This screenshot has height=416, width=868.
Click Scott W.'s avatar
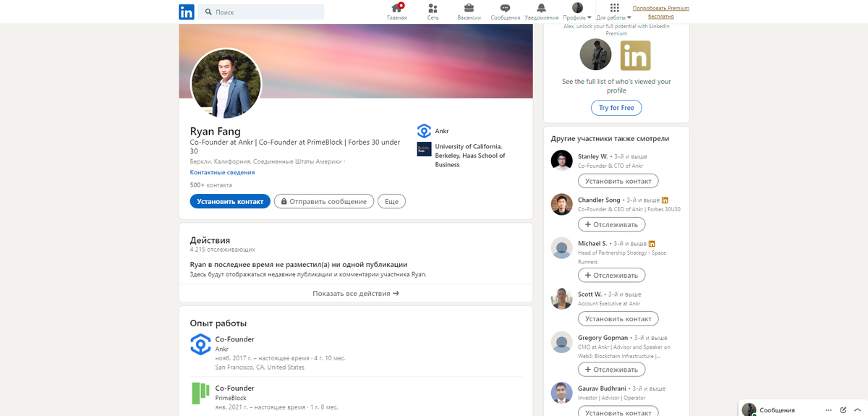coord(562,299)
